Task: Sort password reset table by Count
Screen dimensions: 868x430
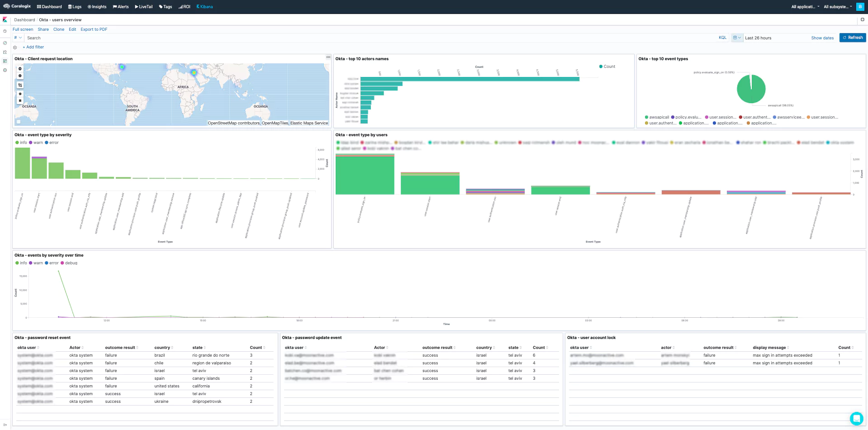Action: 257,348
